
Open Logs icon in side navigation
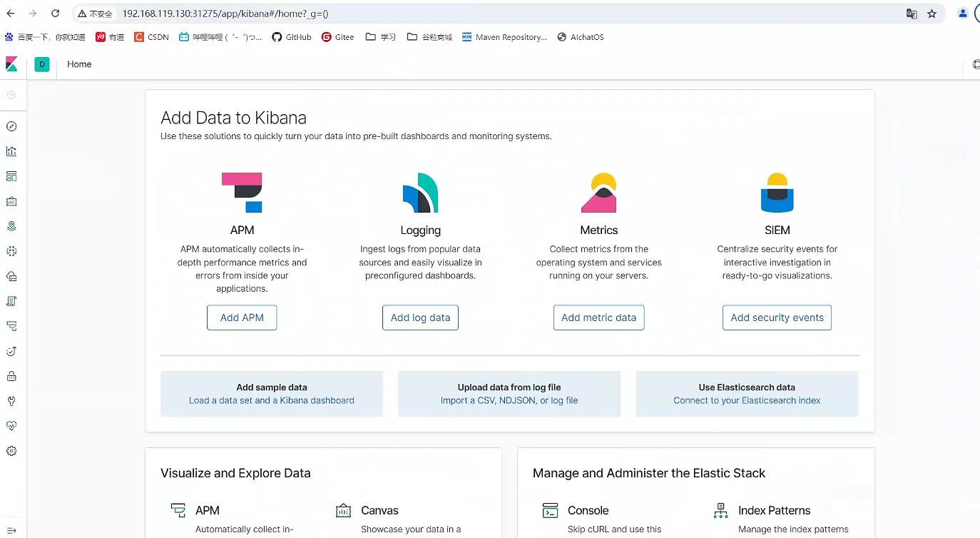11,301
